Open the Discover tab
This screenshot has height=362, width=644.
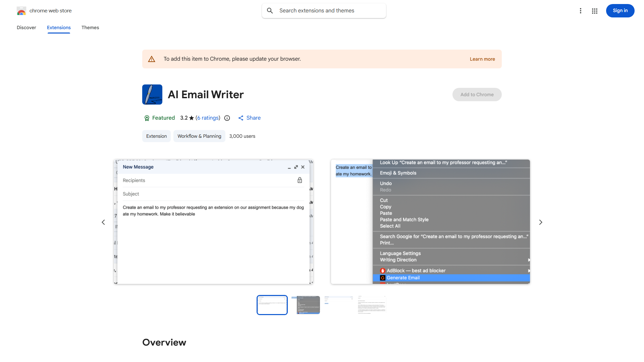click(x=26, y=27)
